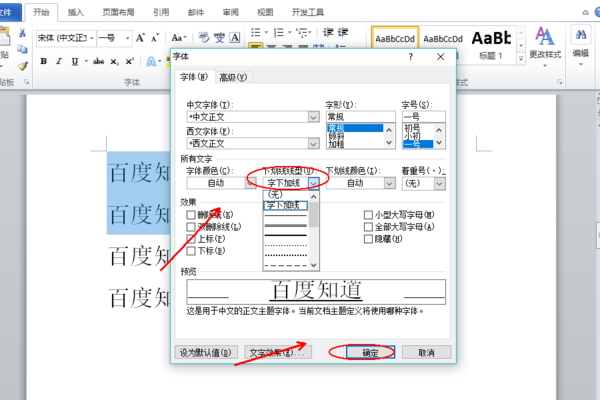Open the 插入 Insert ribbon tab
This screenshot has width=600, height=400.
pos(75,12)
